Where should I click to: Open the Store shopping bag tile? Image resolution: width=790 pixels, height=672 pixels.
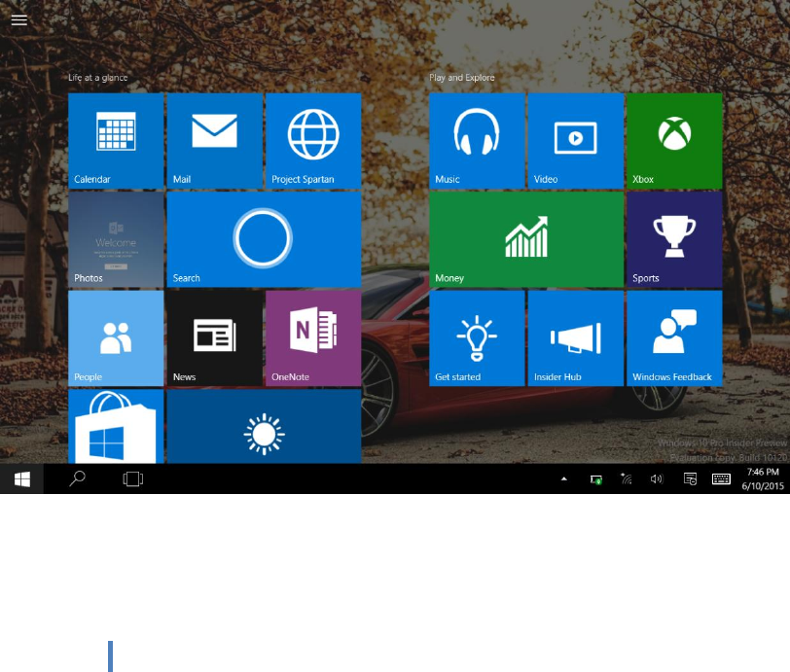pyautogui.click(x=116, y=426)
